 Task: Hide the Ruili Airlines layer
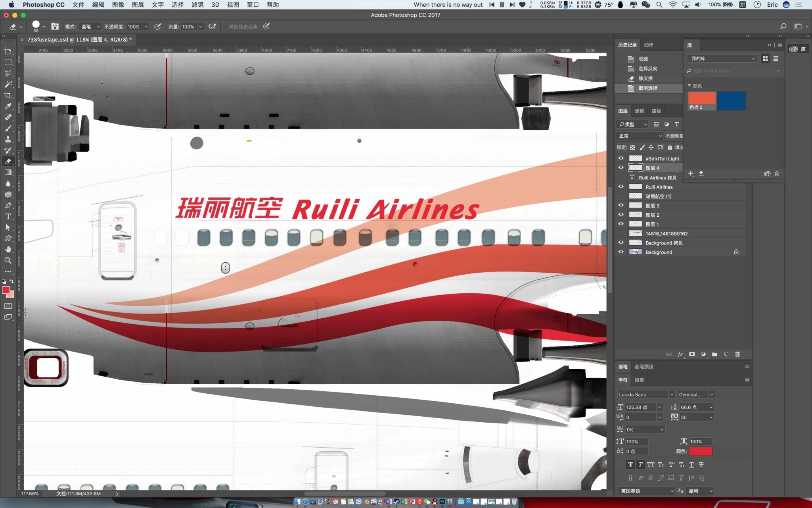(x=621, y=187)
